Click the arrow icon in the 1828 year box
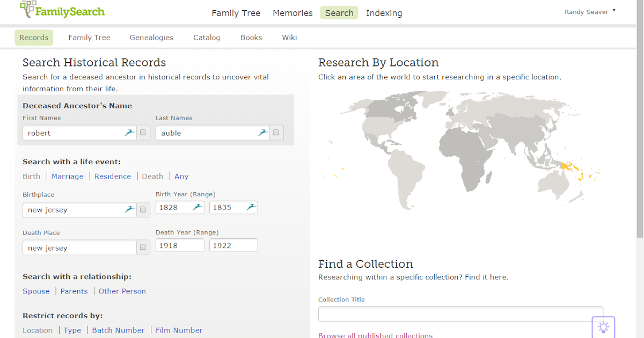 tap(197, 207)
